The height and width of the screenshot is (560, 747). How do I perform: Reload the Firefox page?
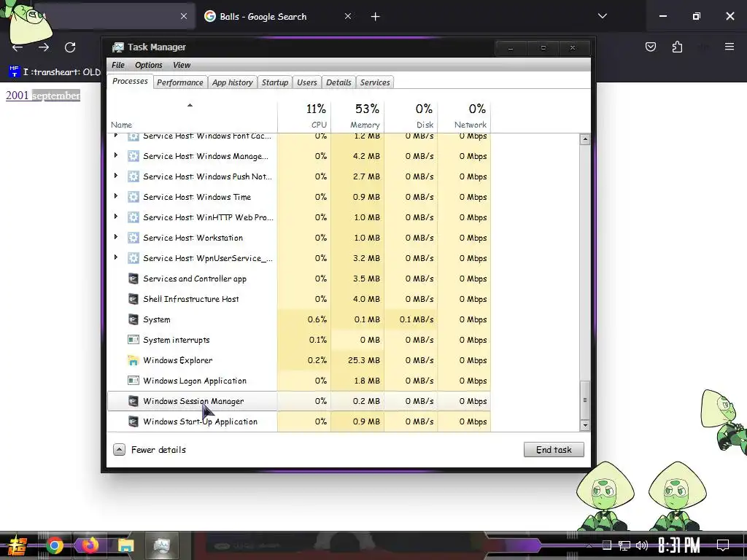(x=70, y=47)
